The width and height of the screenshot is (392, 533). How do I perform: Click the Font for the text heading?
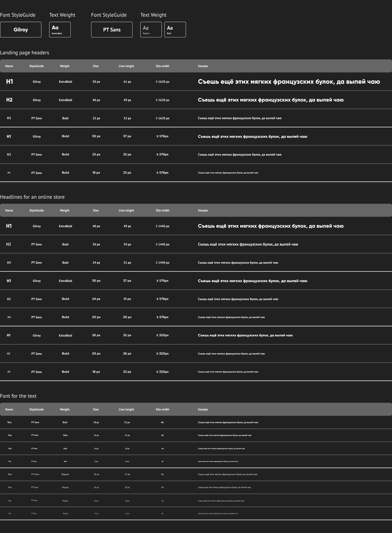click(x=18, y=396)
